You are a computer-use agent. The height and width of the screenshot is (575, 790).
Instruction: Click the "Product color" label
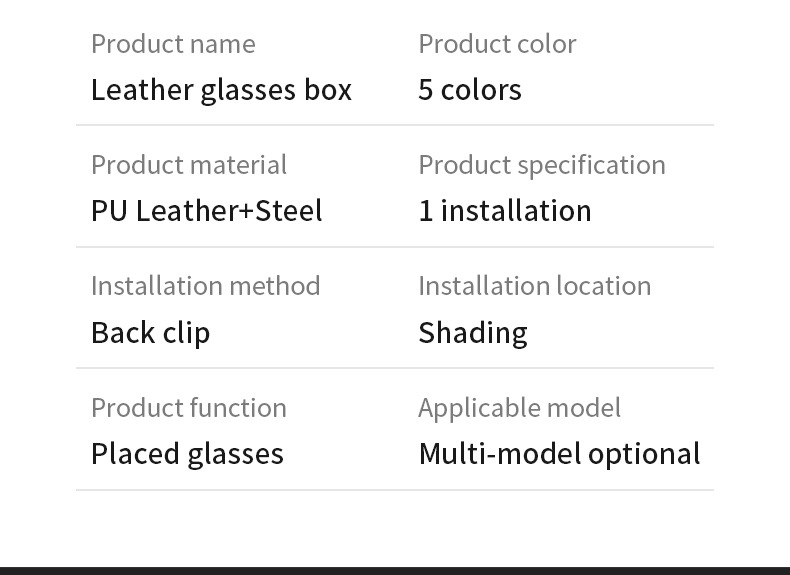click(x=497, y=44)
